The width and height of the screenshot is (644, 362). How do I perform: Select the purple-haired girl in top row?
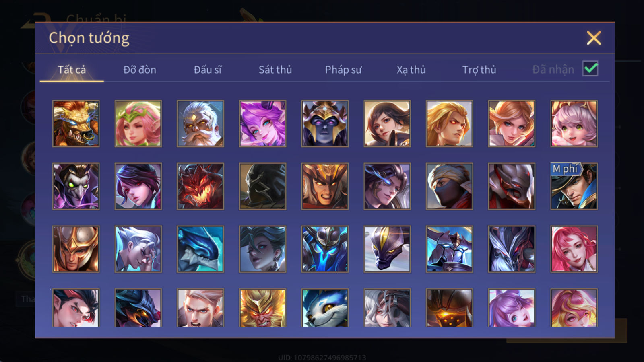pos(262,123)
